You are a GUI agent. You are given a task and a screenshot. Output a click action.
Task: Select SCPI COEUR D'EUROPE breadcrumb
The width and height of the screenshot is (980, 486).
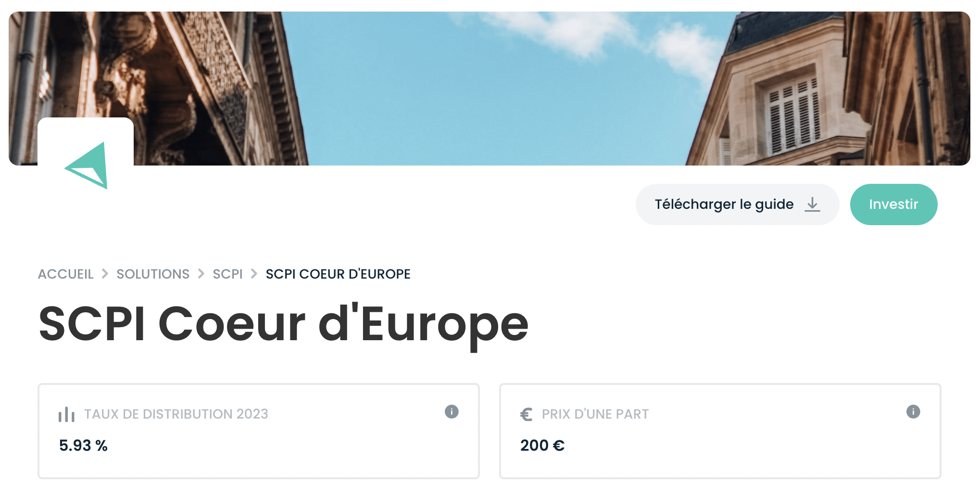coord(338,274)
